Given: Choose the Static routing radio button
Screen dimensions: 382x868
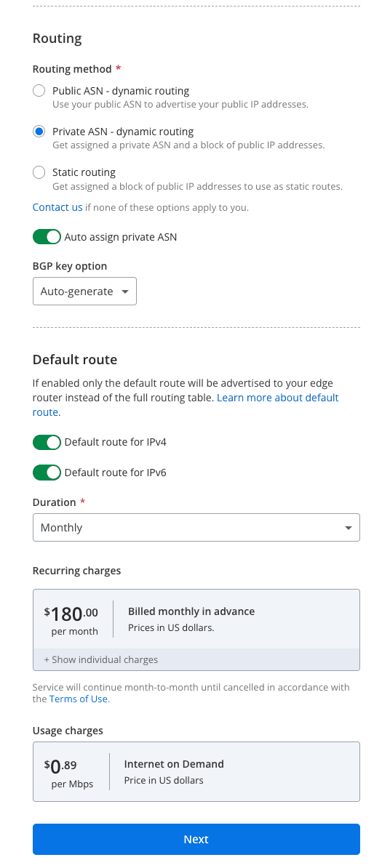Looking at the screenshot, I should (x=39, y=172).
